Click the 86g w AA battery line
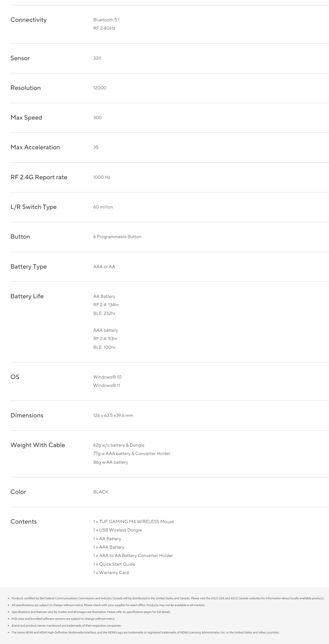The width and height of the screenshot is (329, 644). pos(111,462)
